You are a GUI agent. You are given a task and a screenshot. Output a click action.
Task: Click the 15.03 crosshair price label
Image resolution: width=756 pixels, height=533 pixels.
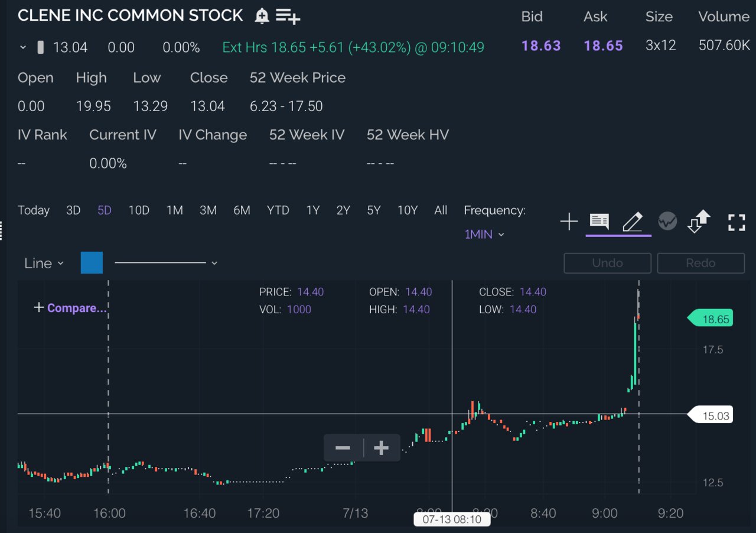point(710,416)
